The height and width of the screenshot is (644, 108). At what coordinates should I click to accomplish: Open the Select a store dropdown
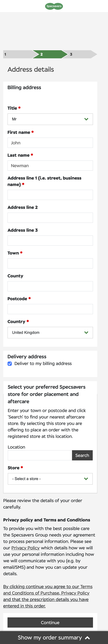(50, 479)
